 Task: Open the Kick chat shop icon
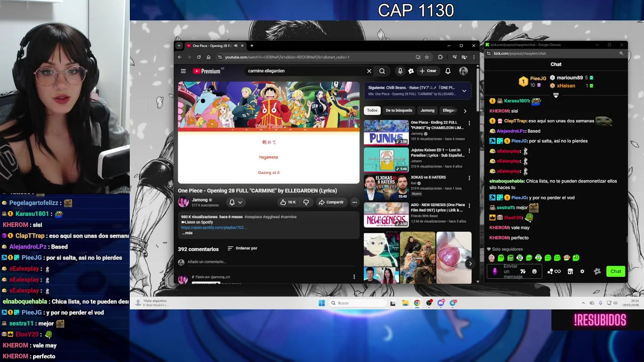point(570,271)
